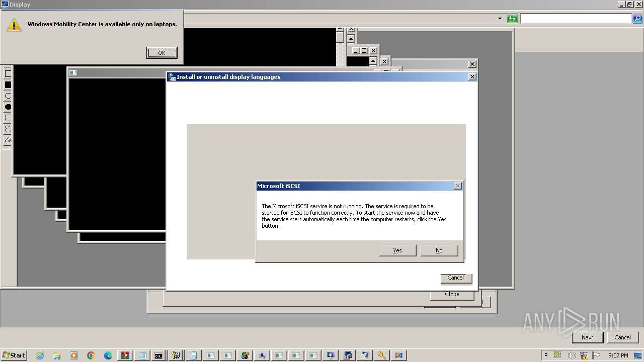Click the power battery tray icon
Image resolution: width=644 pixels, height=362 pixels.
(x=557, y=355)
